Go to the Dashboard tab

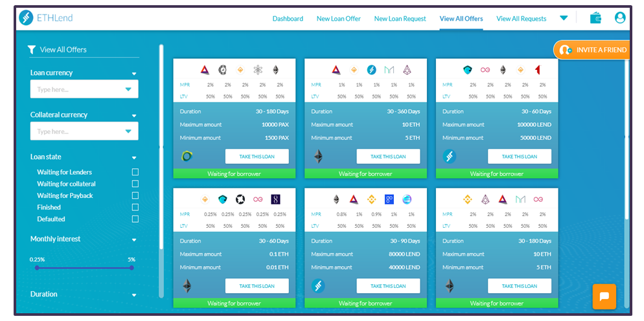tap(288, 19)
